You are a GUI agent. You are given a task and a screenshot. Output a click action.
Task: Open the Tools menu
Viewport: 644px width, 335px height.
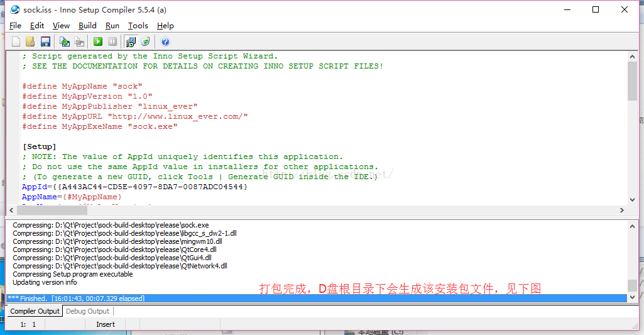[x=138, y=26]
